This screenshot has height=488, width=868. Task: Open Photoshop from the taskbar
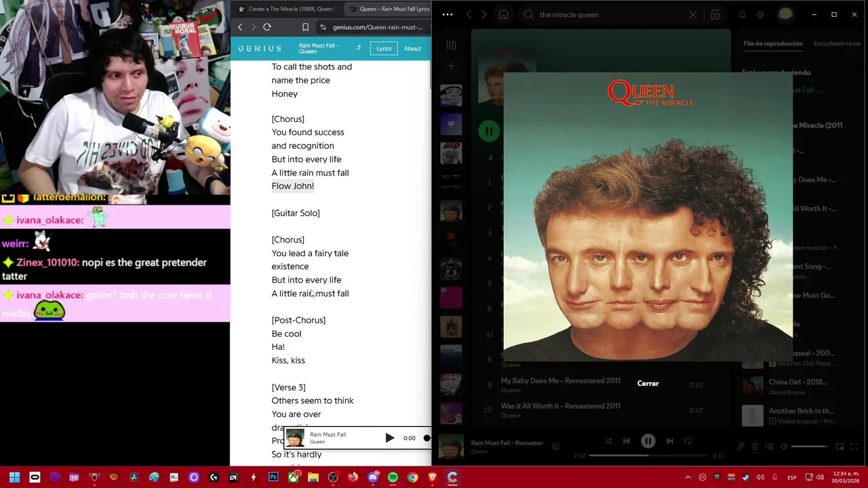273,477
